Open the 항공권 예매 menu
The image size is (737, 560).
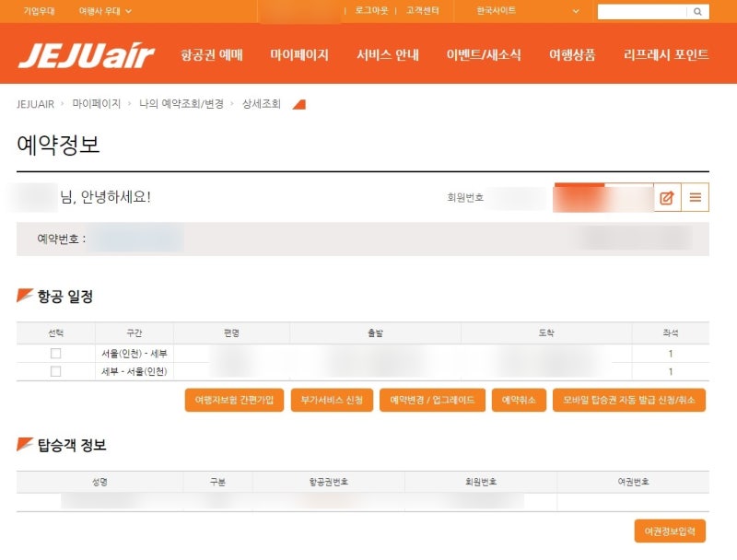tap(212, 55)
